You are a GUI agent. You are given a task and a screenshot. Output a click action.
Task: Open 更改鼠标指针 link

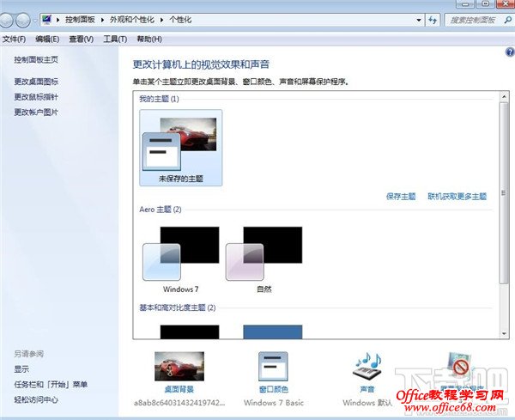[36, 96]
